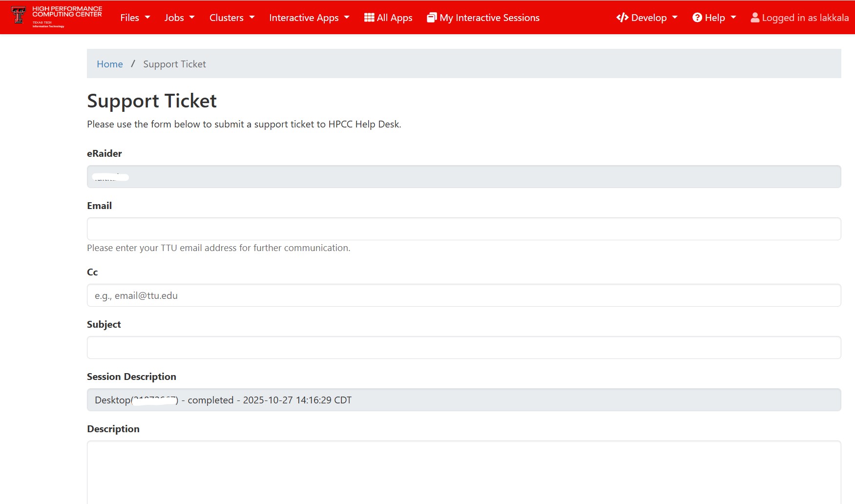Expand the Help dropdown
The height and width of the screenshot is (504, 855).
pos(714,17)
